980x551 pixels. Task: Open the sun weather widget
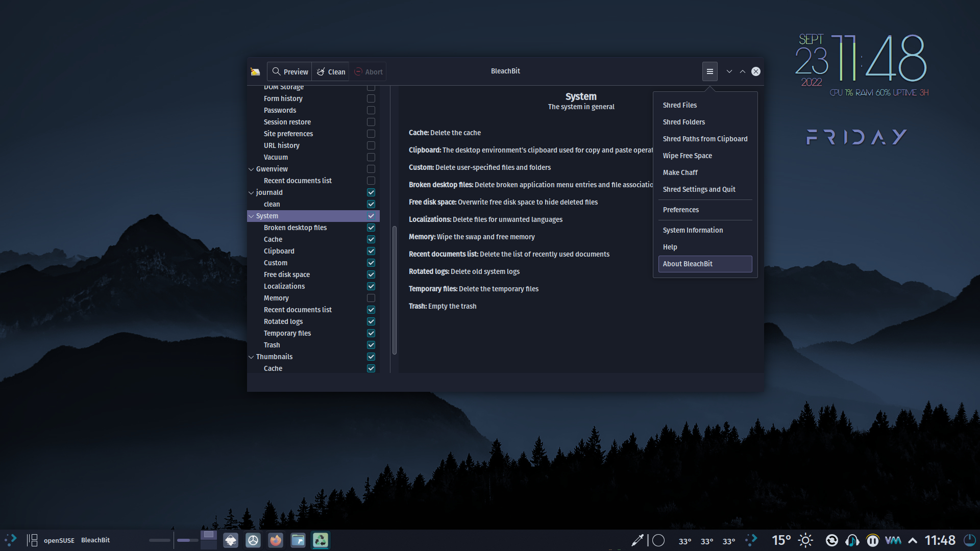point(805,540)
